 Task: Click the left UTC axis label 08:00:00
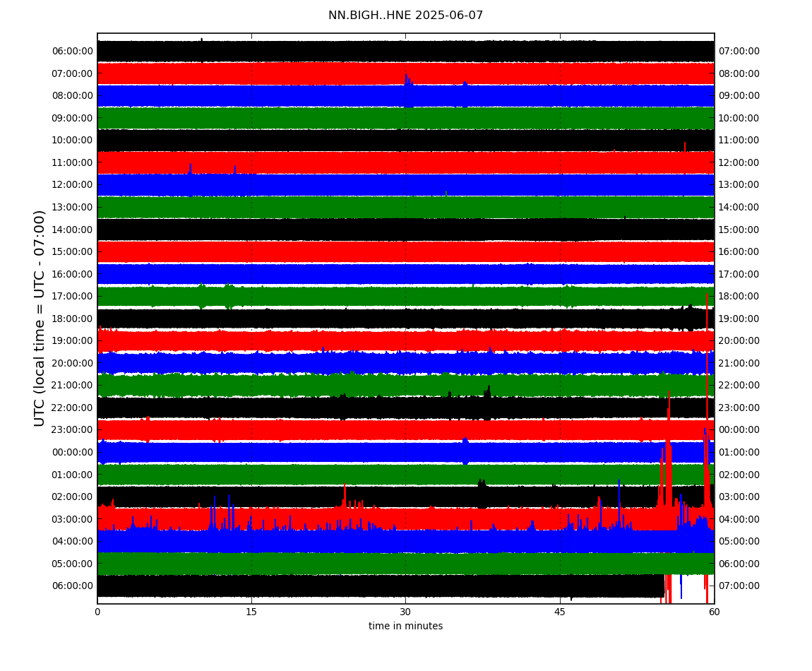73,96
